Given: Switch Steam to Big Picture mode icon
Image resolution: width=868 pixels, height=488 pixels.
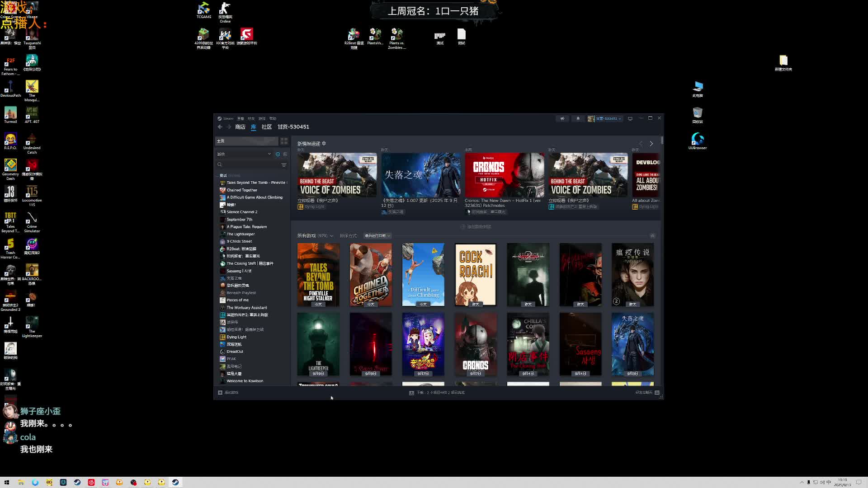Looking at the screenshot, I should (x=630, y=118).
